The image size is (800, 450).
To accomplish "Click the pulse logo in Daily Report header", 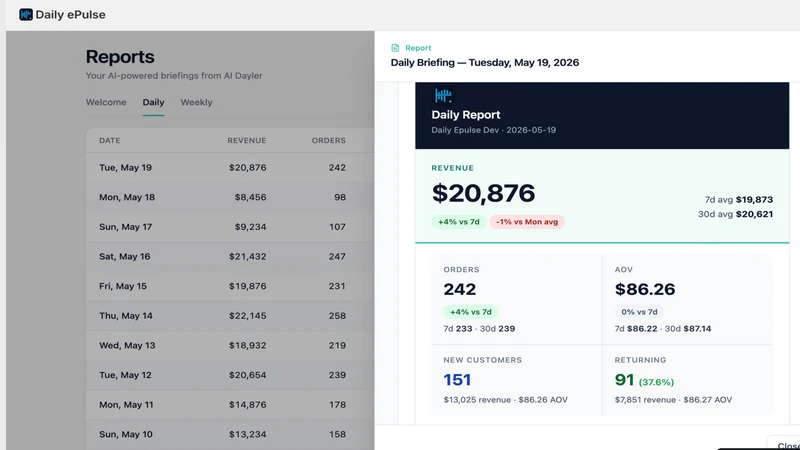I will (x=443, y=95).
